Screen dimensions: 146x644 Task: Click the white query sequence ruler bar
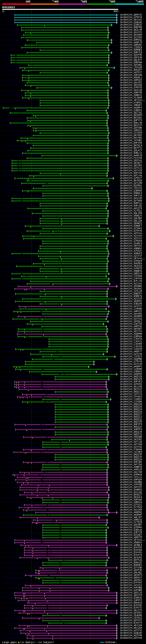60,9
